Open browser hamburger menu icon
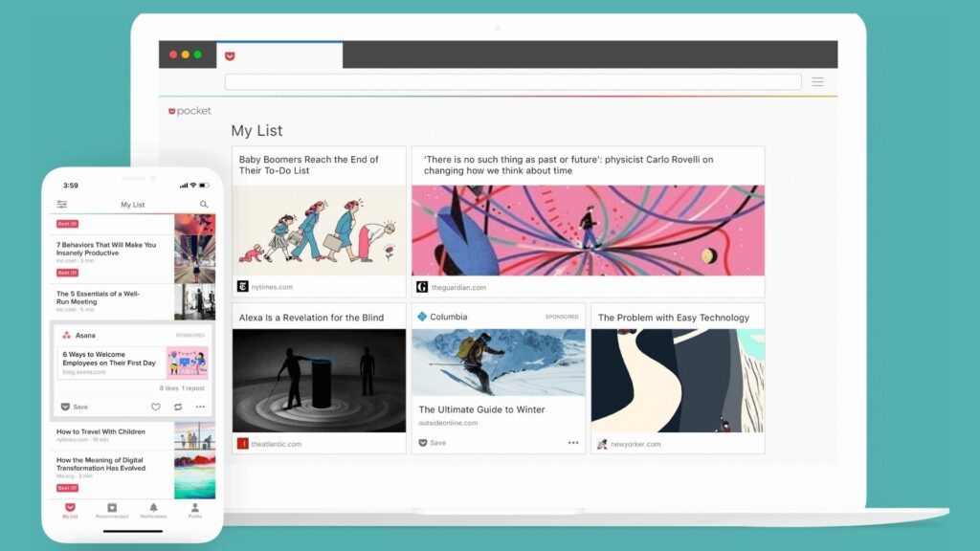This screenshot has width=980, height=551. pyautogui.click(x=818, y=82)
